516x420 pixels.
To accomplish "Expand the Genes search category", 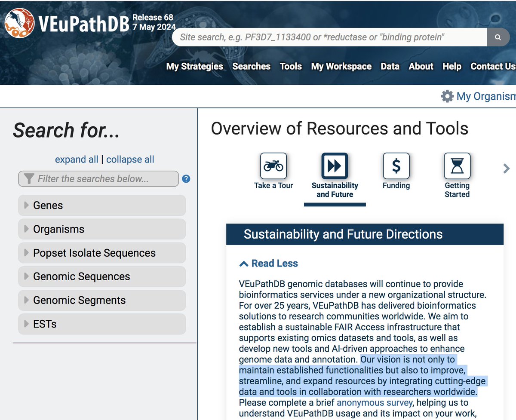I will click(x=102, y=205).
